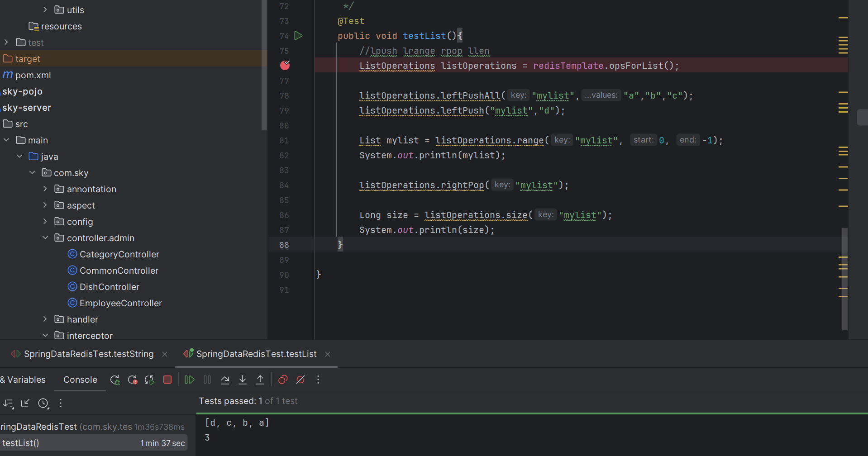868x456 pixels.
Task: Collapse the java folder
Action: click(x=19, y=156)
